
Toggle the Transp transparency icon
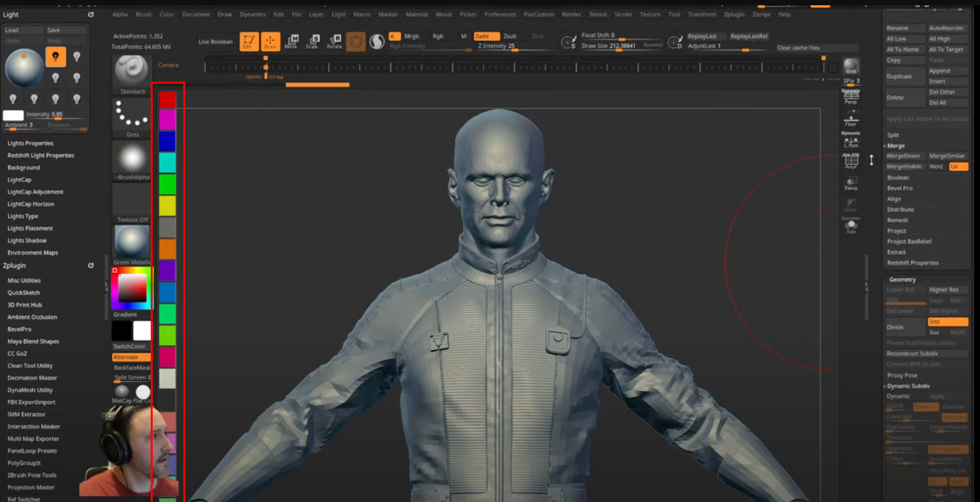point(851,183)
